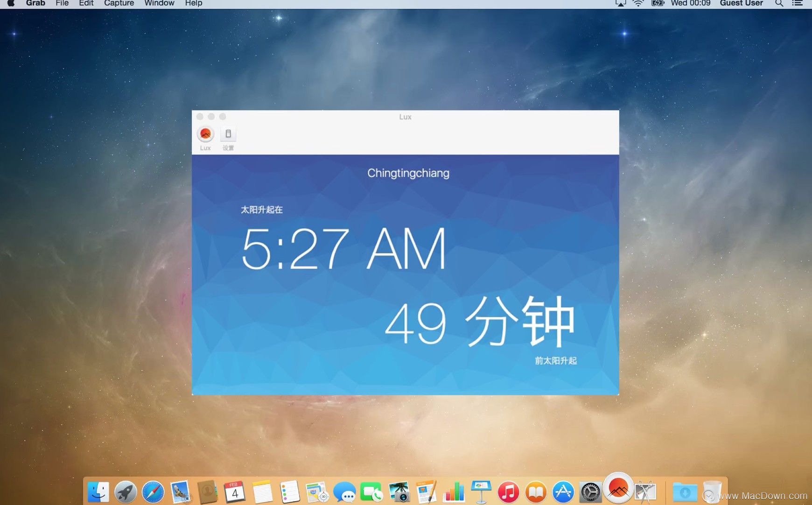Viewport: 812px width, 505px height.
Task: Open Calendar icon showing FEB 4
Action: click(235, 492)
